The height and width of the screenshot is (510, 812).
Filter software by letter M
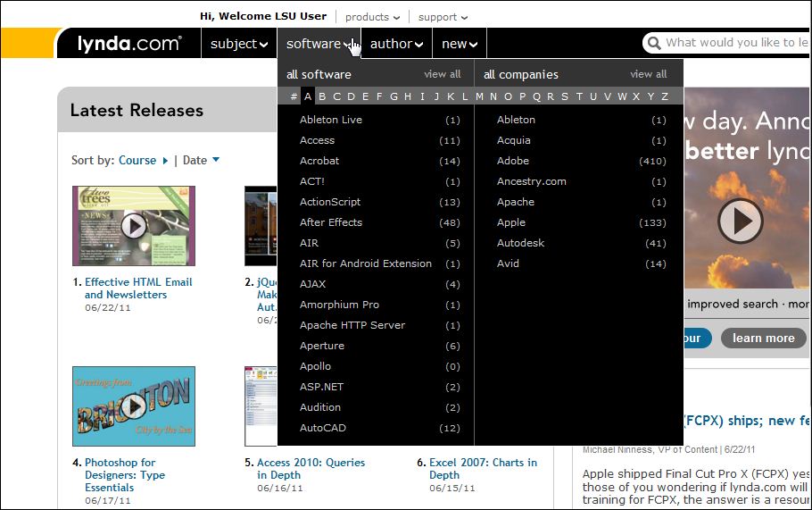tap(479, 96)
